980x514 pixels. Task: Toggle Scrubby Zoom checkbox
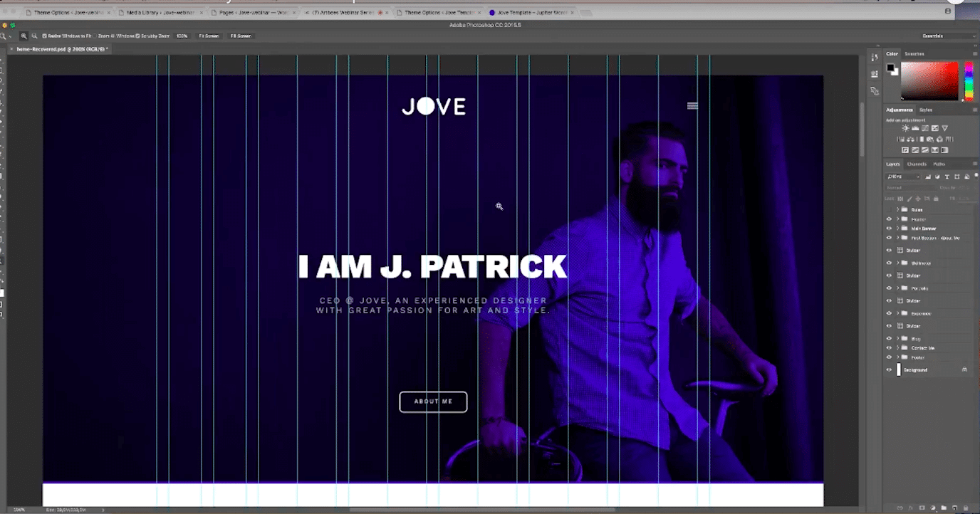click(137, 36)
